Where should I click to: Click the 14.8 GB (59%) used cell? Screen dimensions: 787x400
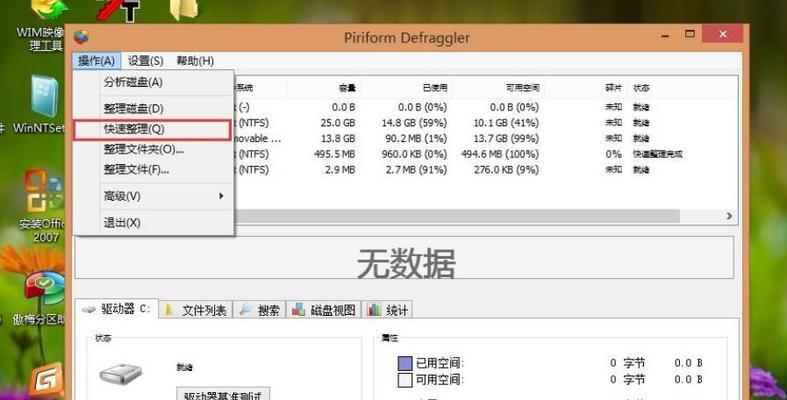click(414, 123)
